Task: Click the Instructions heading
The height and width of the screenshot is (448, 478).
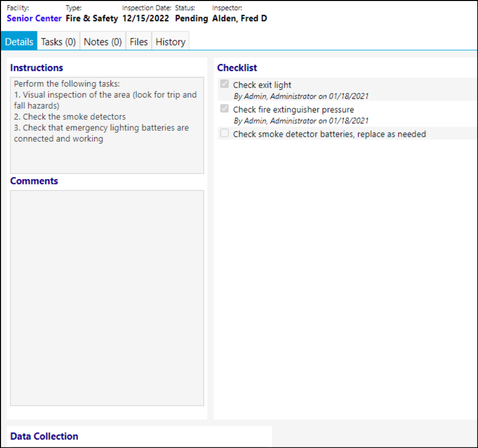Action: pyautogui.click(x=37, y=68)
